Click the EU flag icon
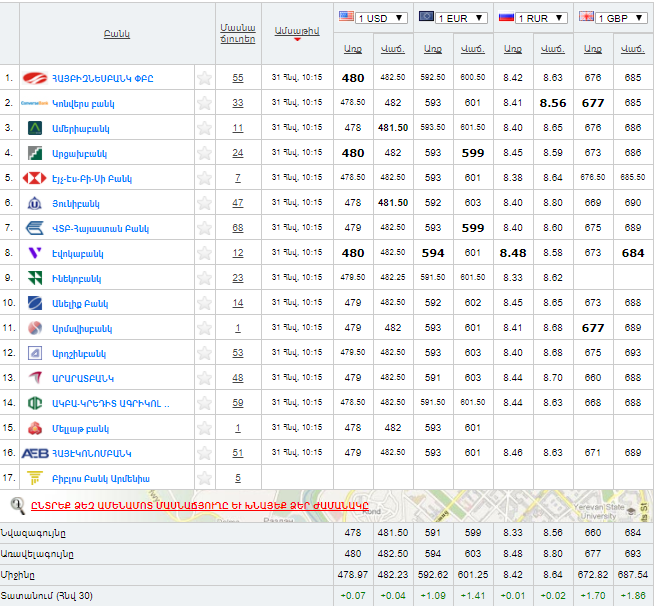The height and width of the screenshot is (606, 654). pos(426,16)
